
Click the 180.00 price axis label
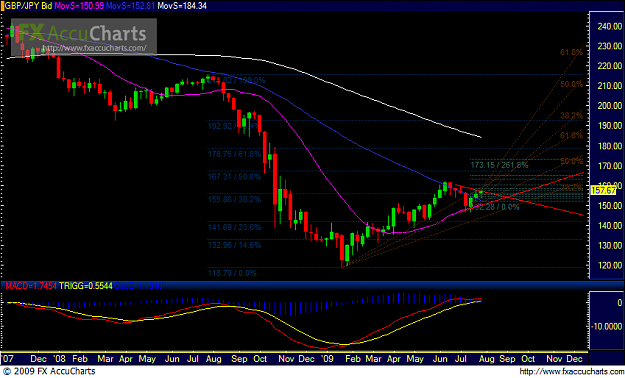[610, 146]
